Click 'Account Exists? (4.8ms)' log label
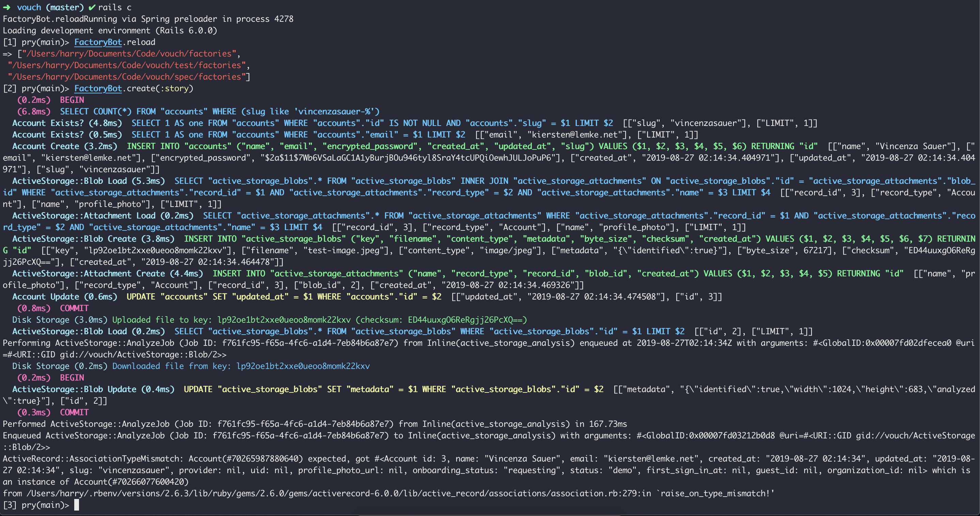This screenshot has height=516, width=980. click(67, 123)
